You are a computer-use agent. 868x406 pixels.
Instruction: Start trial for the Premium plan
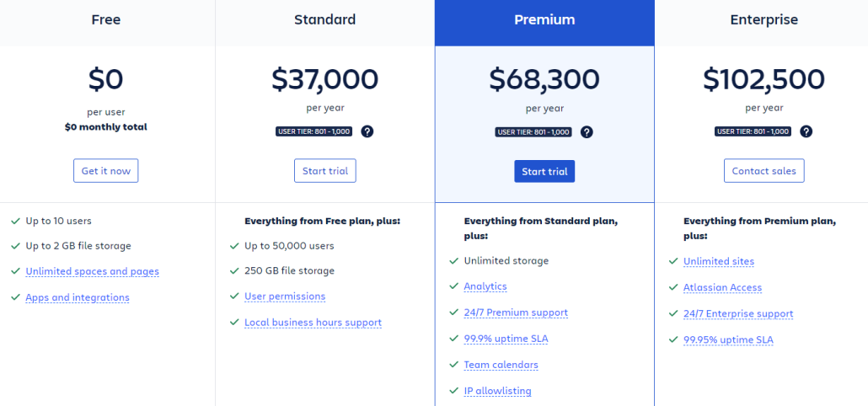[544, 171]
